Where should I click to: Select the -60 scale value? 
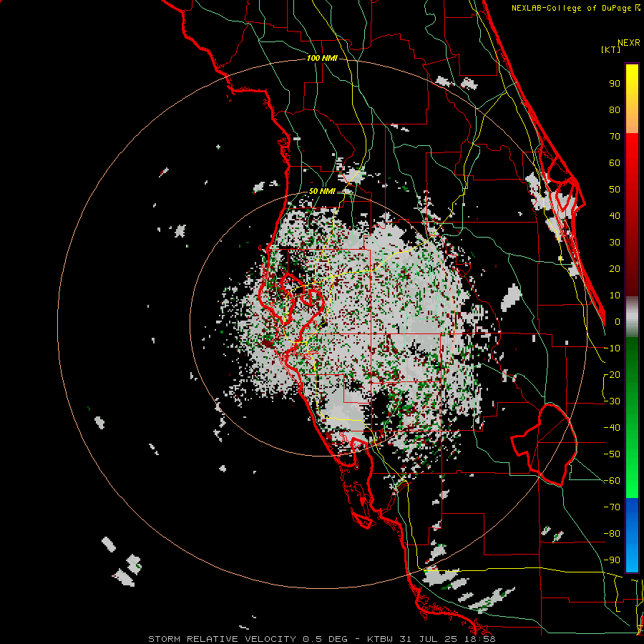tap(612, 481)
